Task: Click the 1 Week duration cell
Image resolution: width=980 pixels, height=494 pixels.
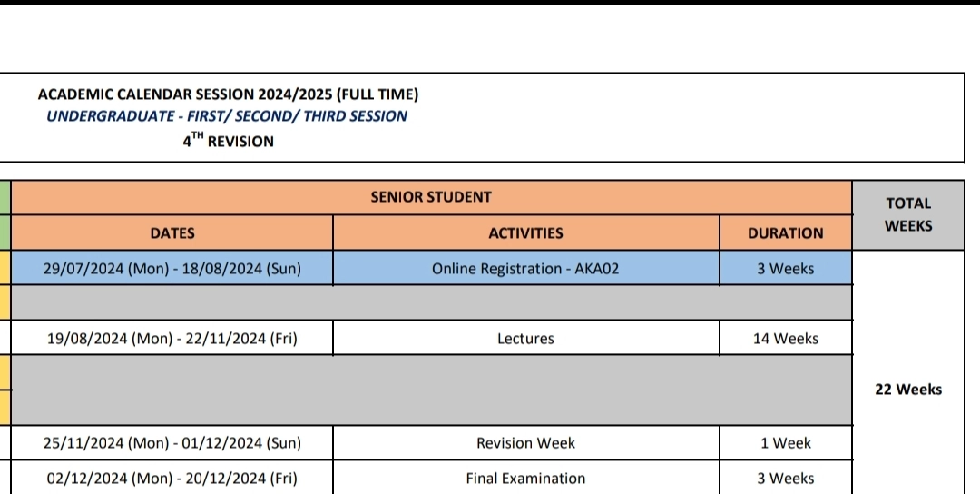Action: tap(786, 443)
